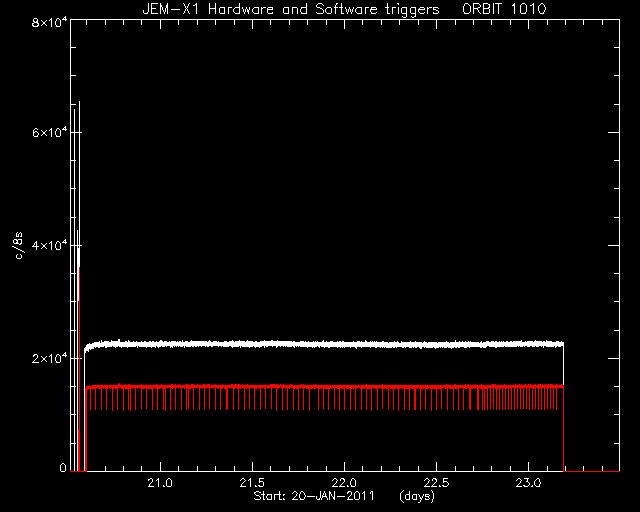The image size is (640, 512).
Task: Click the '(days)' unit label
Action: click(417, 496)
